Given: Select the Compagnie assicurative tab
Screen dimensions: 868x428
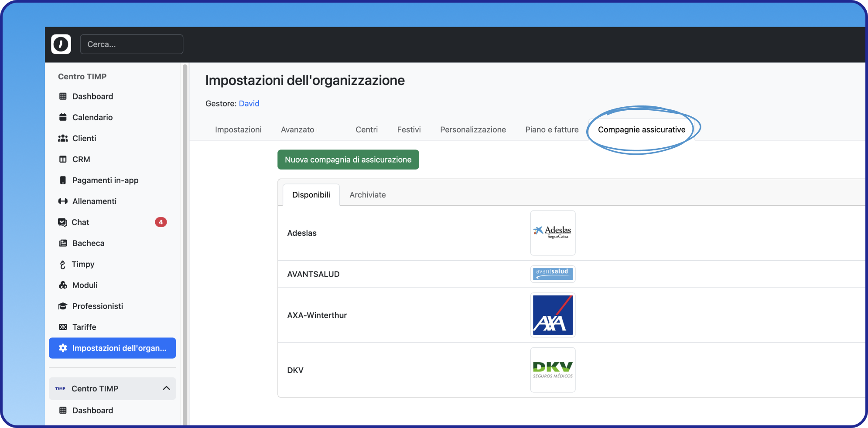Looking at the screenshot, I should (642, 129).
